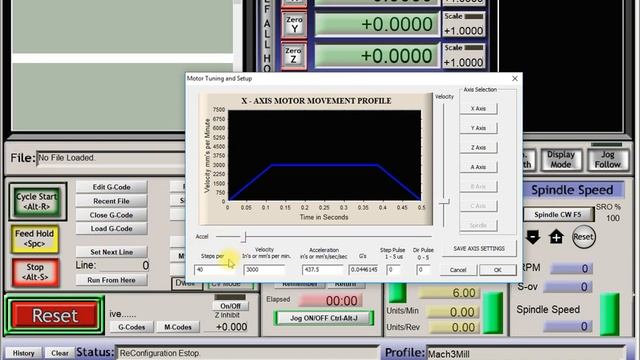Click the Zero Z button
The image size is (640, 360).
click(293, 56)
